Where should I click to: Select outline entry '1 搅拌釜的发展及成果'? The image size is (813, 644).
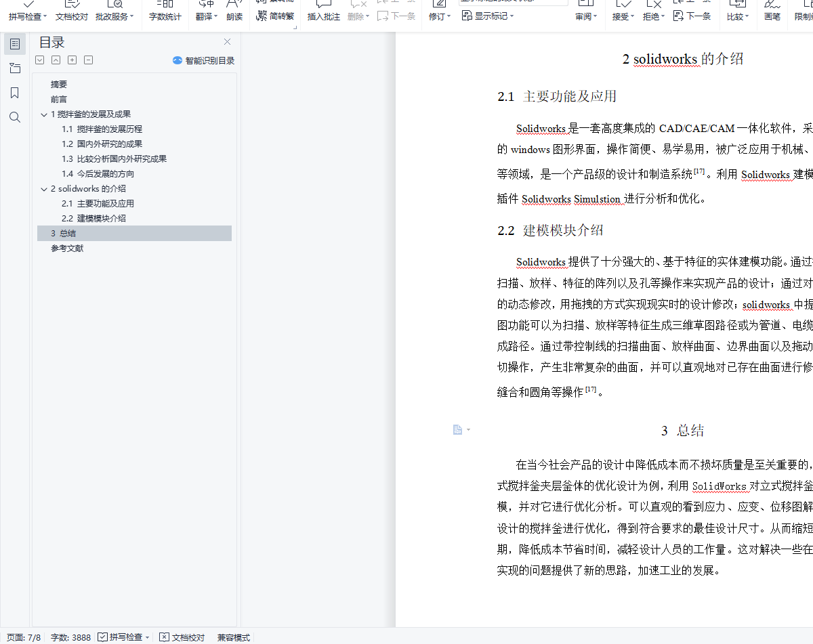[91, 114]
